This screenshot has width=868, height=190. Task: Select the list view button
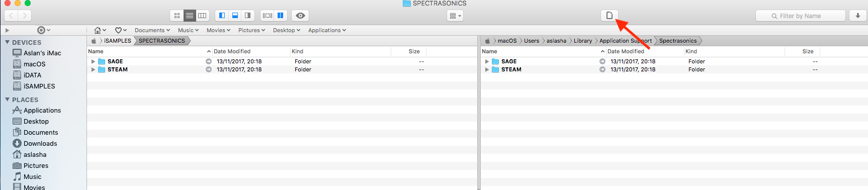[190, 16]
